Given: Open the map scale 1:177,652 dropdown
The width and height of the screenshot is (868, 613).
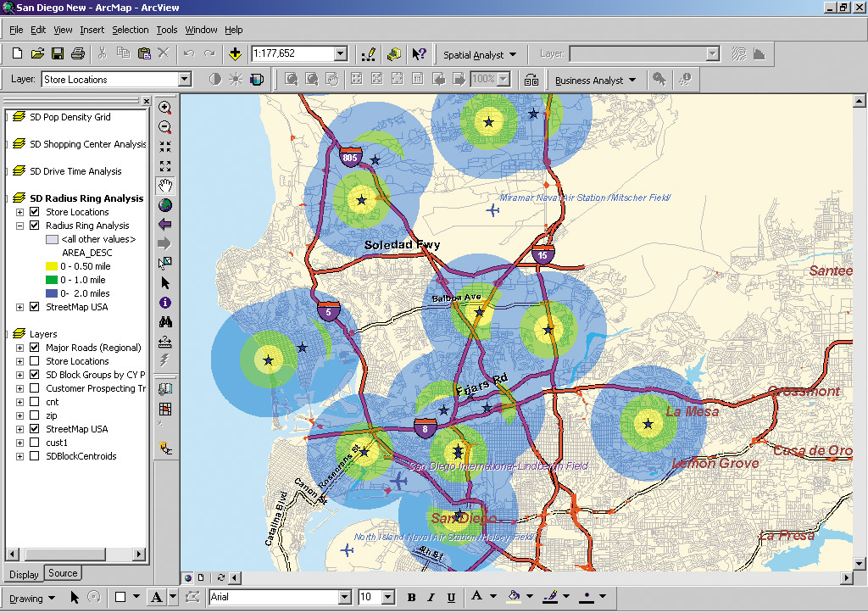Looking at the screenshot, I should pos(341,53).
